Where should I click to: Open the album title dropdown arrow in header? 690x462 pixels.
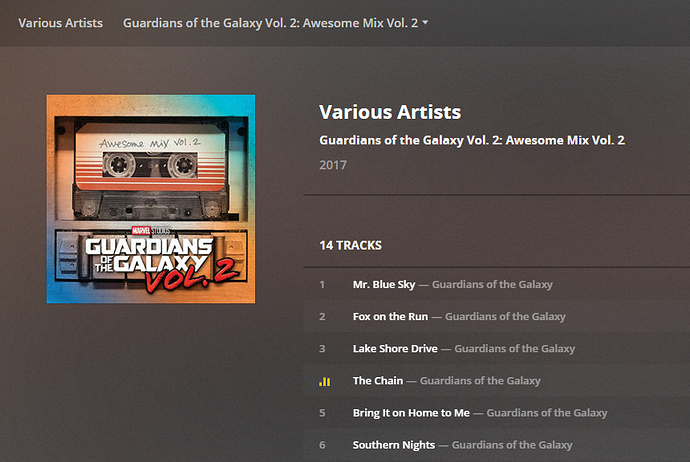425,22
